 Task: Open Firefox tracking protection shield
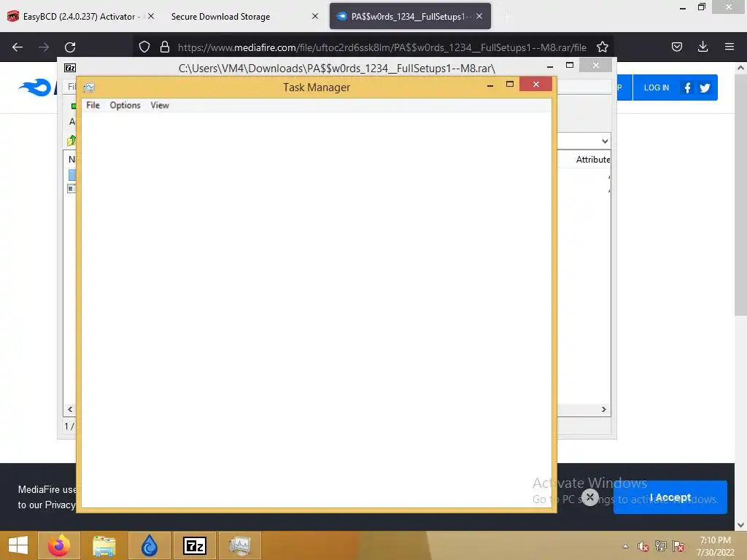[144, 47]
